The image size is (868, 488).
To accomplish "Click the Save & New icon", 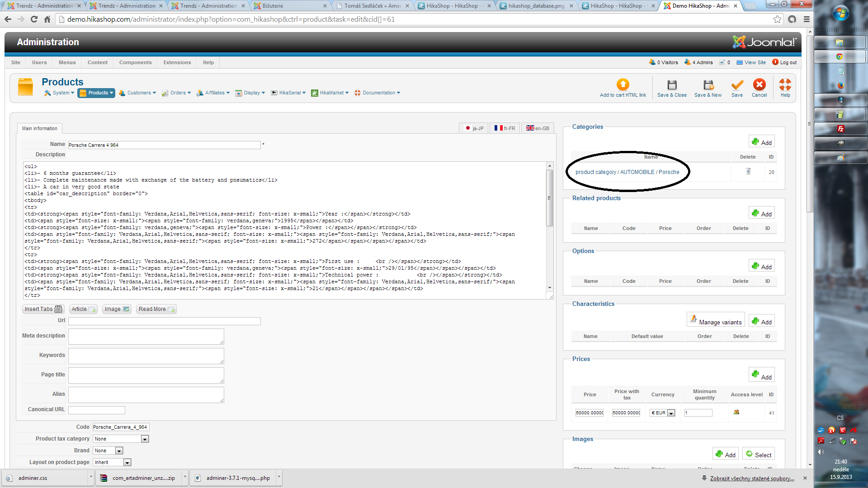I will pyautogui.click(x=708, y=85).
